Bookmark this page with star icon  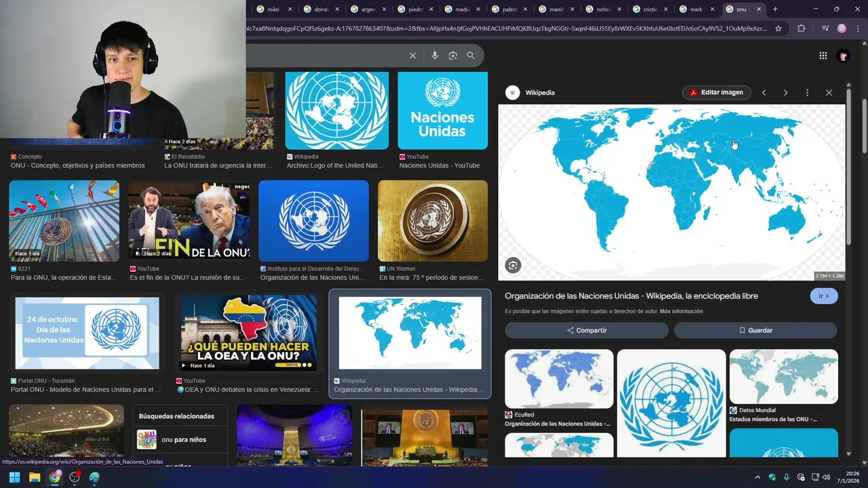point(778,28)
